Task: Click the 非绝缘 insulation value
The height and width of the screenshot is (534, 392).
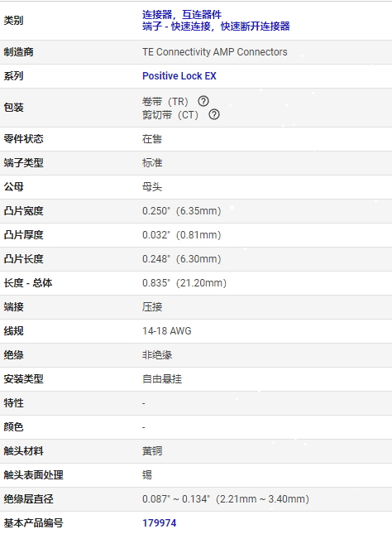Action: click(157, 355)
